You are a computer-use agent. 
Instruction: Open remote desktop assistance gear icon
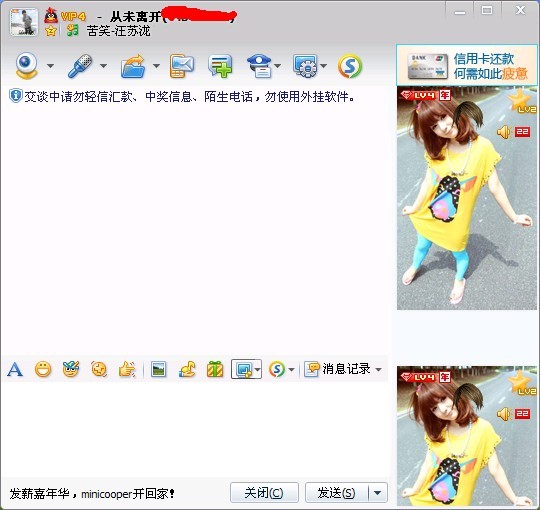tap(305, 66)
